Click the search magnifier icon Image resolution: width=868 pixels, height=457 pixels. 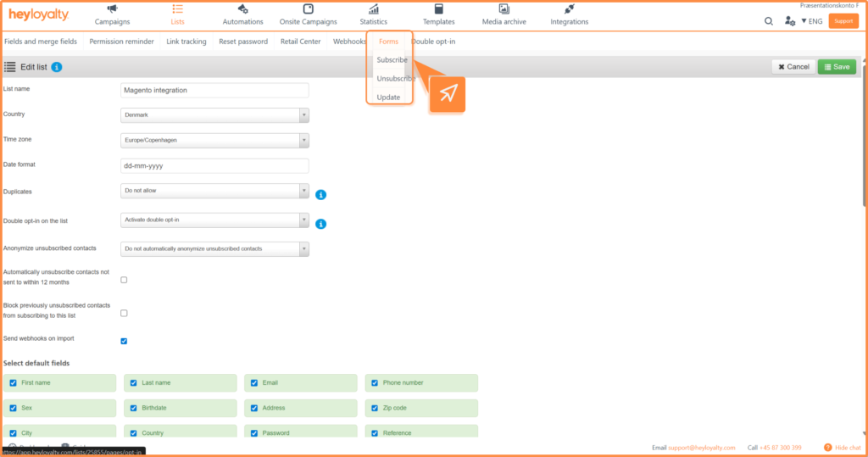[x=769, y=21]
